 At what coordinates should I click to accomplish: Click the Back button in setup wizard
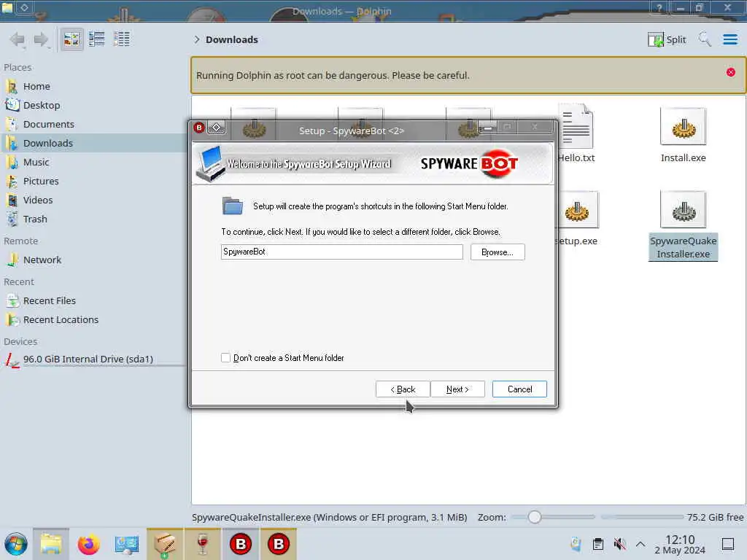pyautogui.click(x=403, y=389)
